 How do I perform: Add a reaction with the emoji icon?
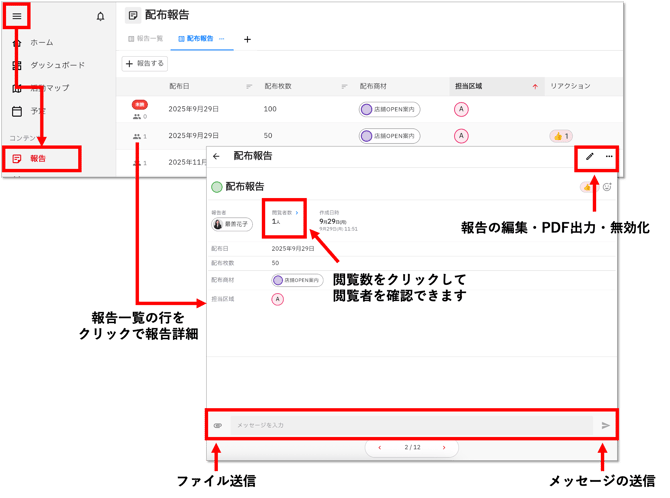[x=607, y=187]
